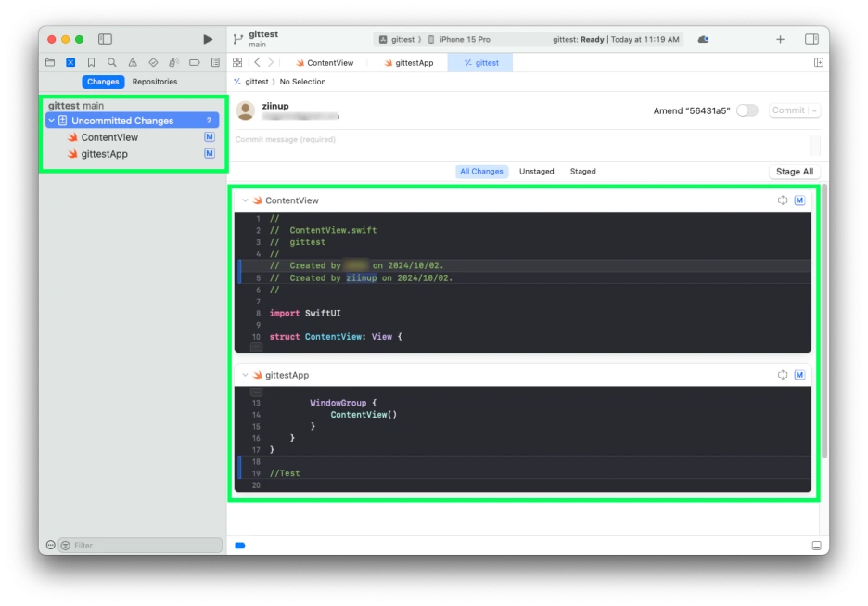Screen dimensions: 868x606
Task: Click ContentView discard change icon in diff header
Action: pos(782,200)
